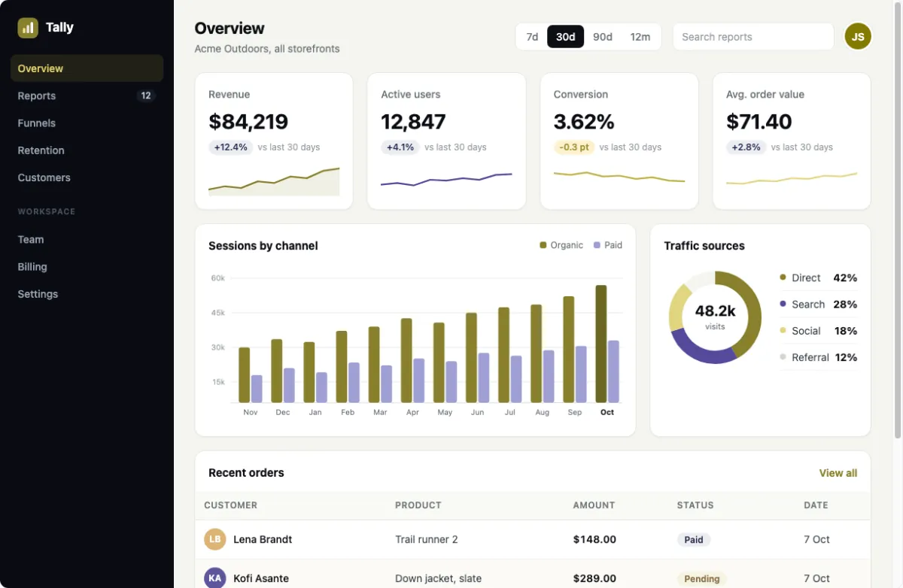Click the Reports badge showing 12
This screenshot has height=588, width=903.
tap(146, 95)
